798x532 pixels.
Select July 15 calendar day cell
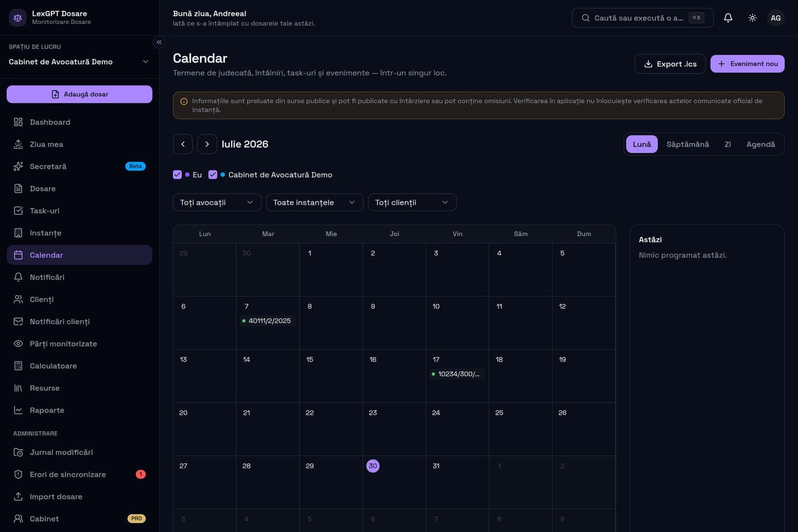click(x=331, y=376)
